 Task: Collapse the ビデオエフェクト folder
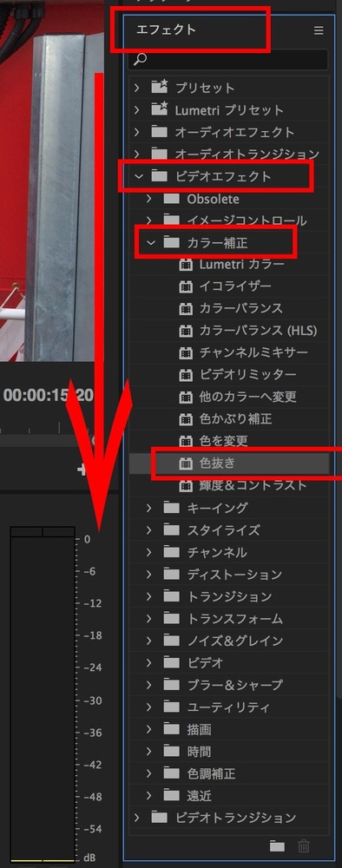pyautogui.click(x=138, y=176)
